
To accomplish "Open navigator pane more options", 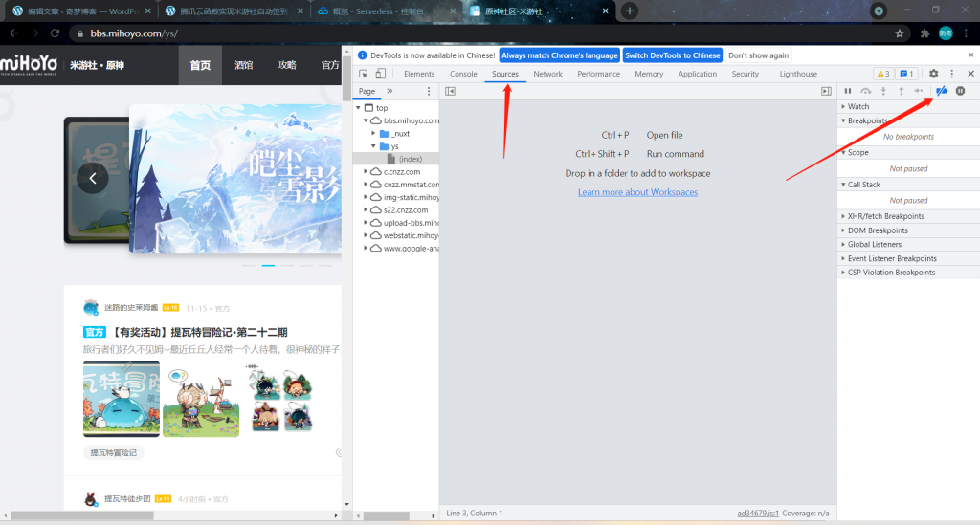I will [429, 91].
